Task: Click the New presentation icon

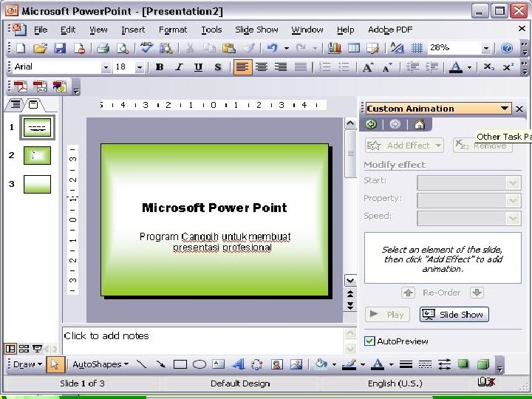Action: coord(21,48)
